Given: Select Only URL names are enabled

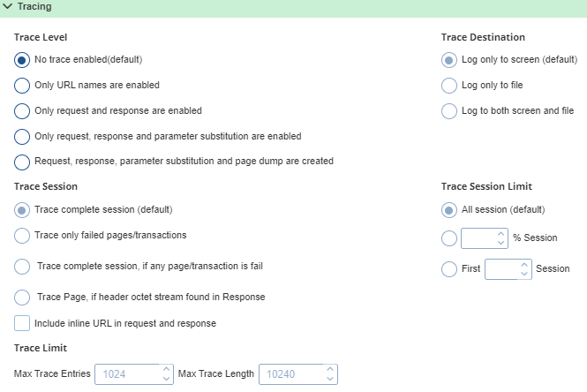Looking at the screenshot, I should pos(23,86).
